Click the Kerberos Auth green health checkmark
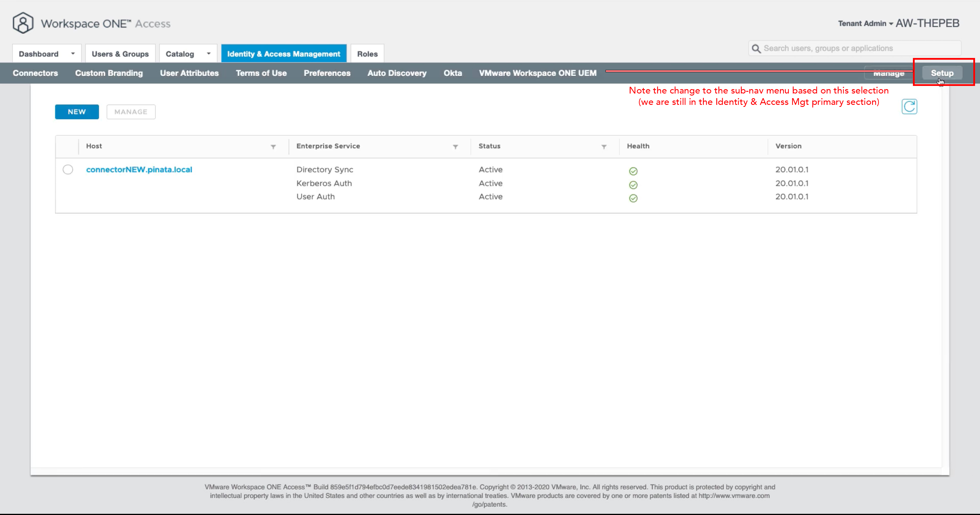Image resolution: width=980 pixels, height=515 pixels. tap(633, 185)
